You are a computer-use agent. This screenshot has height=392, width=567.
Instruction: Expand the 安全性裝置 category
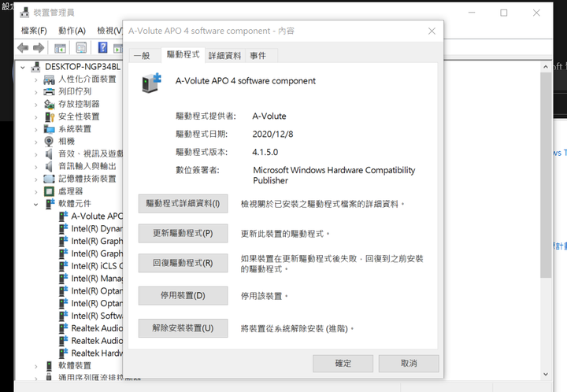coord(35,117)
